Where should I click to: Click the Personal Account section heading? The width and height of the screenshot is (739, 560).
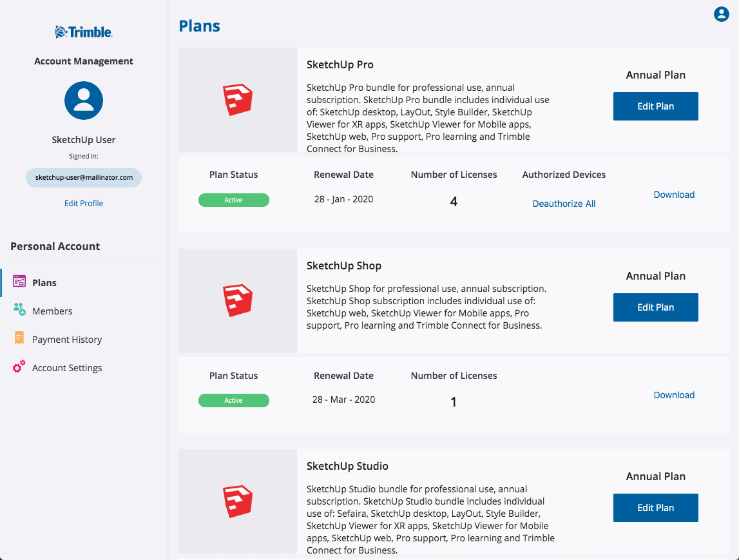(55, 247)
